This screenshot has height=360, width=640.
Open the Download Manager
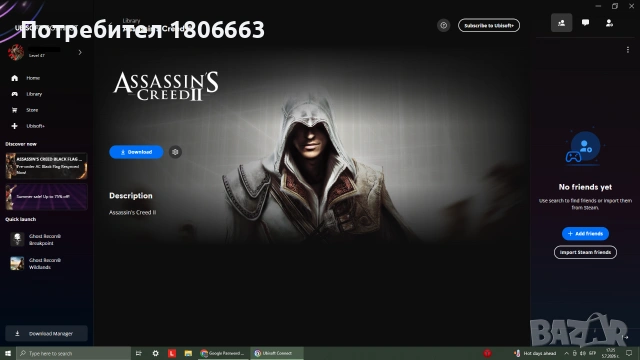46,333
